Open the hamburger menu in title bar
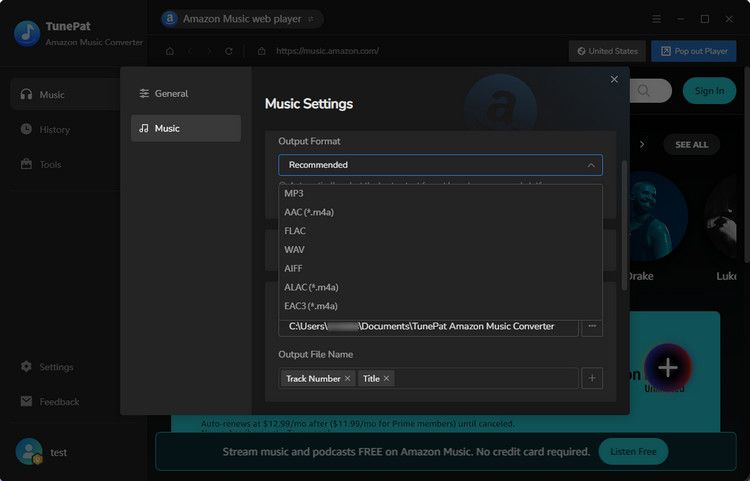This screenshot has width=750, height=481. (656, 19)
